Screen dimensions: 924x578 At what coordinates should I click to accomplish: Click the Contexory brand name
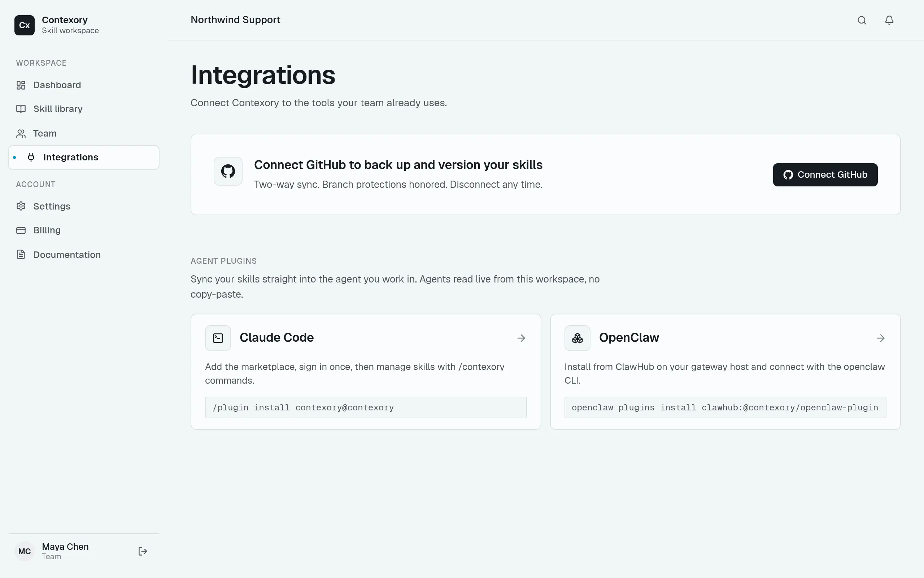point(65,20)
